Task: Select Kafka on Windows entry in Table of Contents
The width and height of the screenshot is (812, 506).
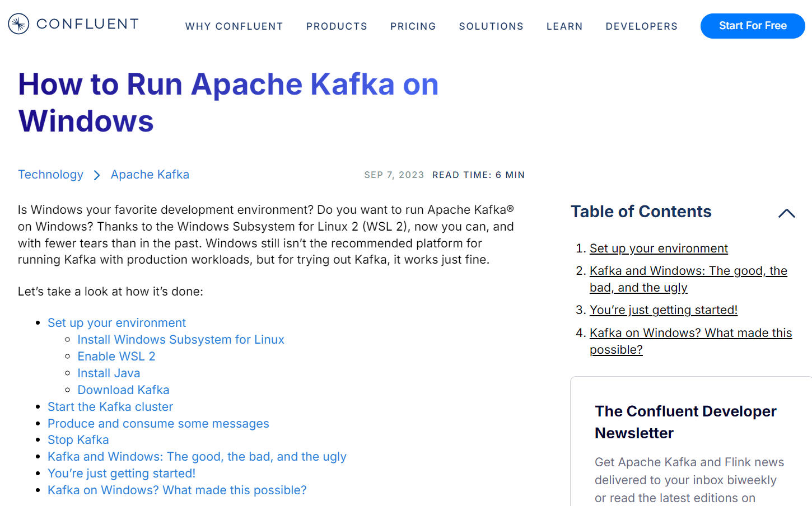Action: [x=690, y=341]
